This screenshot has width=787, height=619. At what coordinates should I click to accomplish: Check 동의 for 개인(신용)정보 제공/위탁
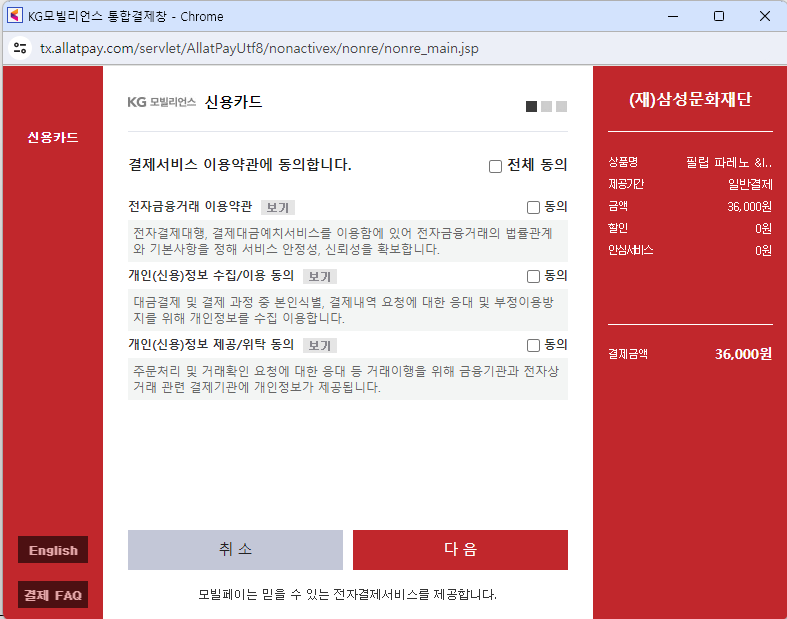coord(533,345)
